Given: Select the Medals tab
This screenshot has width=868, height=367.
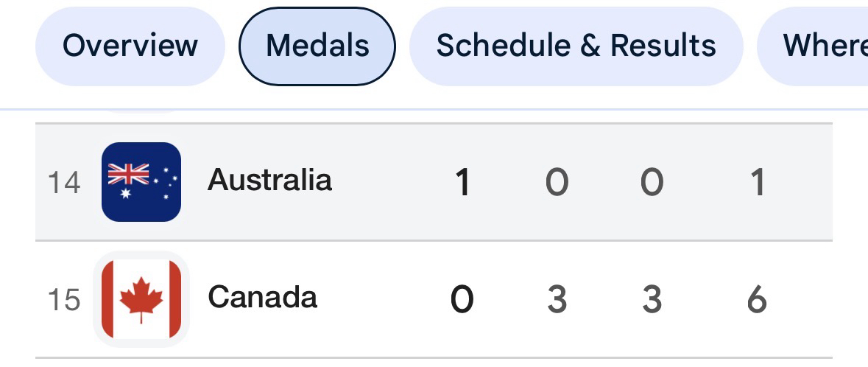Looking at the screenshot, I should (x=317, y=46).
